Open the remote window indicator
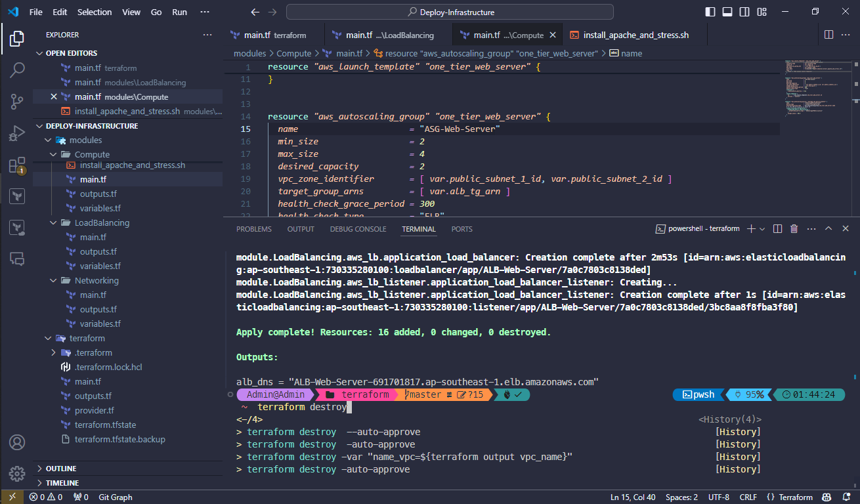Screen dimensions: 860x504 click(x=12, y=497)
